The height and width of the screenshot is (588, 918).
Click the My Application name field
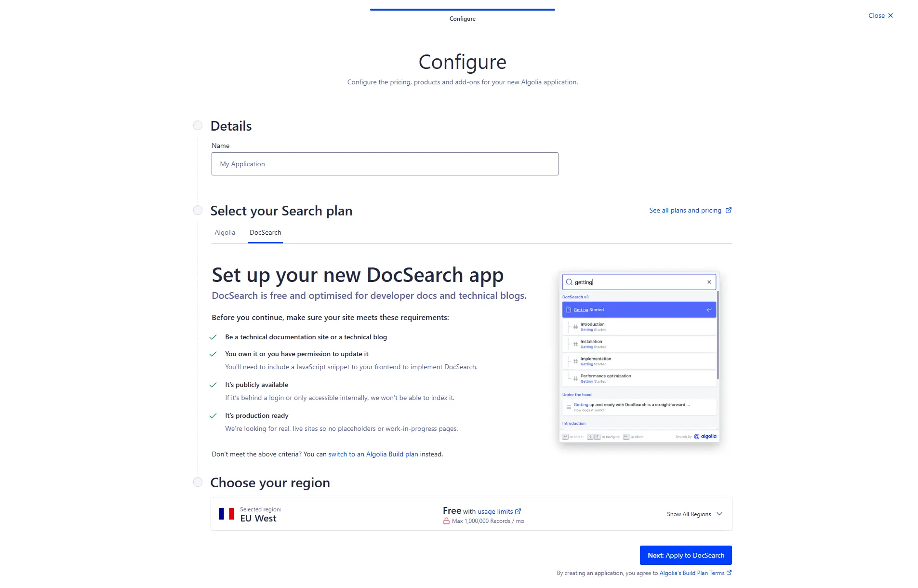pos(385,164)
